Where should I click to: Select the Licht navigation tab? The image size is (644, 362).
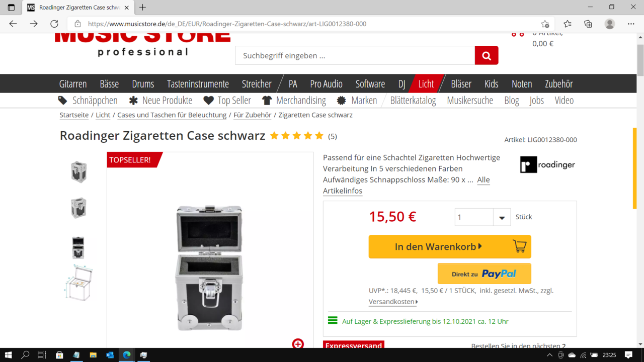coord(426,84)
